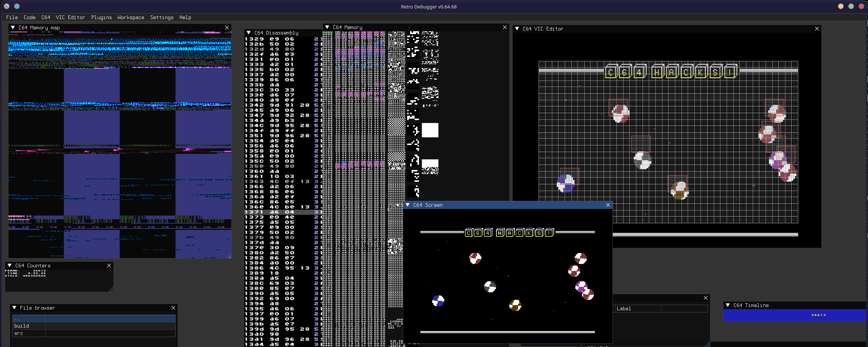Select disassembly line at address 1371
This screenshot has width=868, height=347.
[283, 212]
